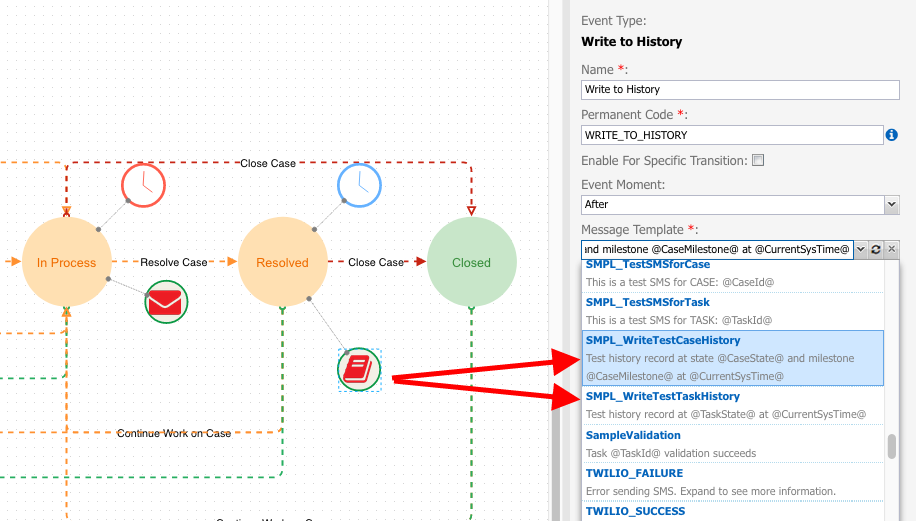Screen dimensions: 916x521
Task: Choose SMPL_WriteTestTaskHistory template
Action: 733,405
